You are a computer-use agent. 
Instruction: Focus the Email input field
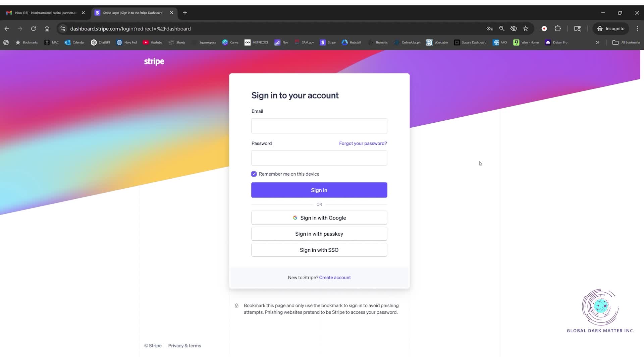point(319,126)
